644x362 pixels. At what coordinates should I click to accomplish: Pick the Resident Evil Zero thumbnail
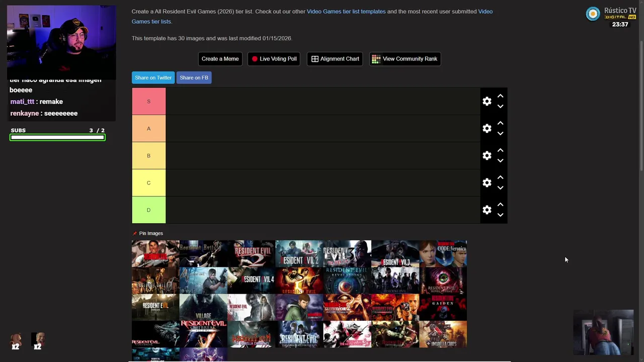[x=155, y=281]
